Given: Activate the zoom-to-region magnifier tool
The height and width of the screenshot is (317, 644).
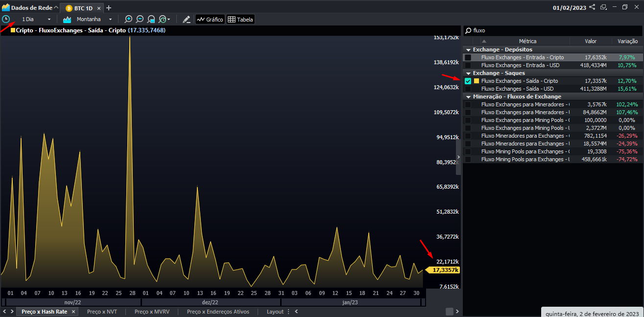Looking at the screenshot, I should tap(151, 19).
